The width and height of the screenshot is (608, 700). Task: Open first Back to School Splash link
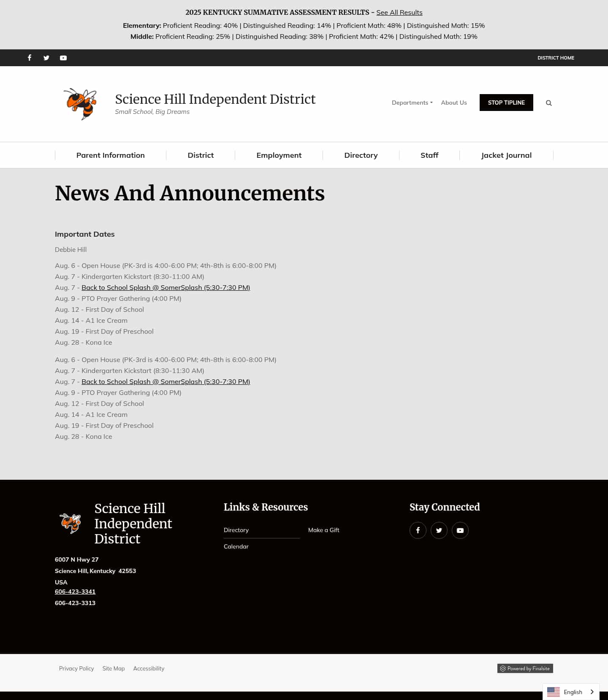(x=166, y=287)
